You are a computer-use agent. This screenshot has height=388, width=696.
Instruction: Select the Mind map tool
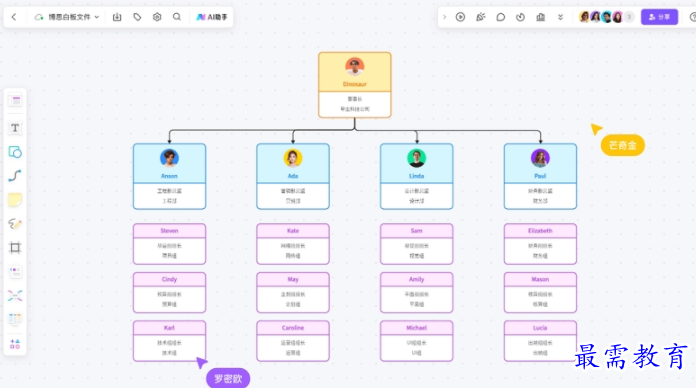[15, 296]
